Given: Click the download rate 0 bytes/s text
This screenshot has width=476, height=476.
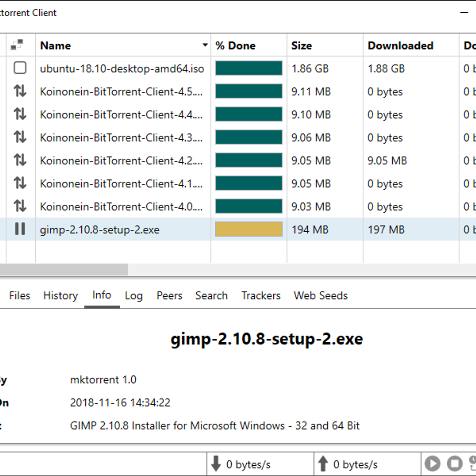Looking at the screenshot, I should [x=248, y=464].
